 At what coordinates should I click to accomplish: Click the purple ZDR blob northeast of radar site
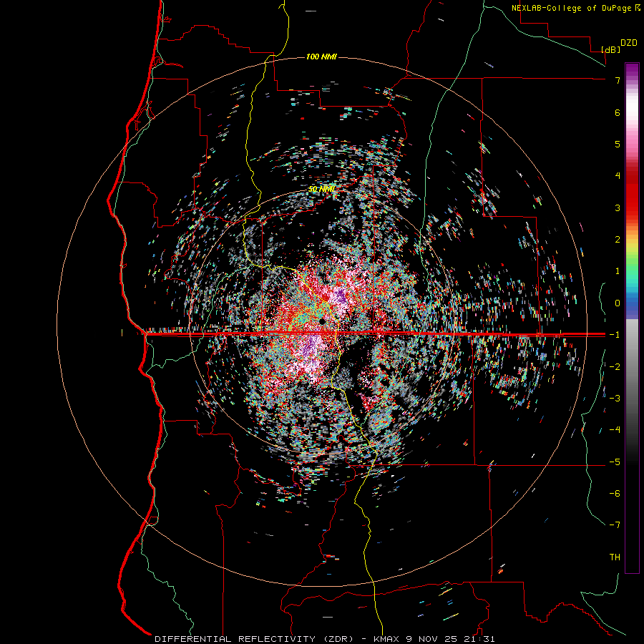pos(340,295)
